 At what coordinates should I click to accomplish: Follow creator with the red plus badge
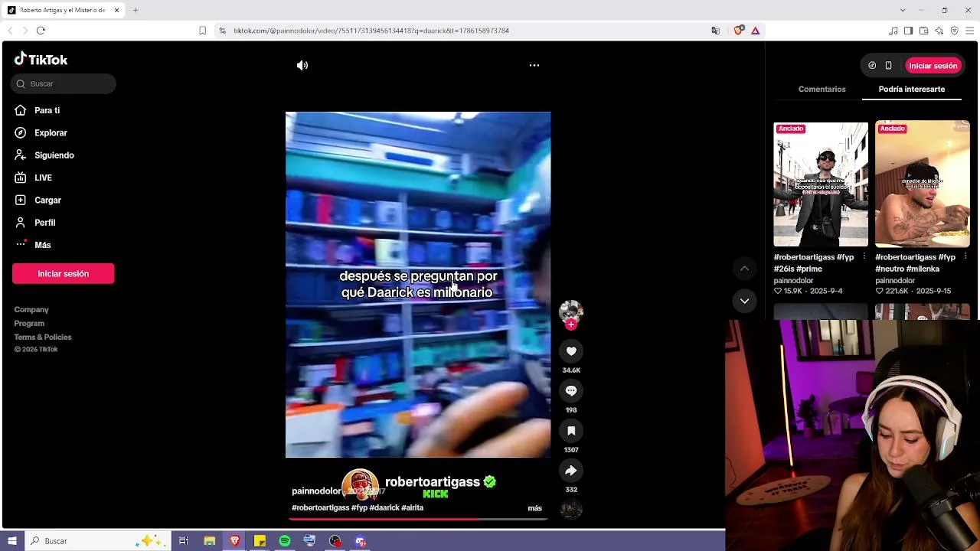(x=571, y=324)
